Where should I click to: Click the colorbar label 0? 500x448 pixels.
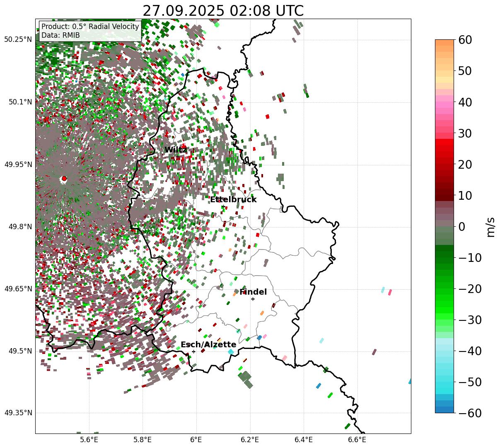(461, 226)
